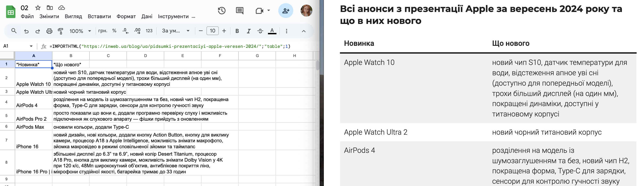
Task: Open Google Sheets home icon
Action: click(x=11, y=12)
